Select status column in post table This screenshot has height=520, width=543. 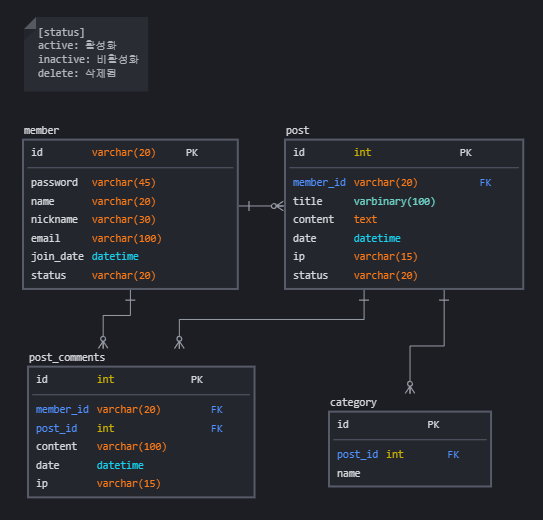(x=311, y=275)
